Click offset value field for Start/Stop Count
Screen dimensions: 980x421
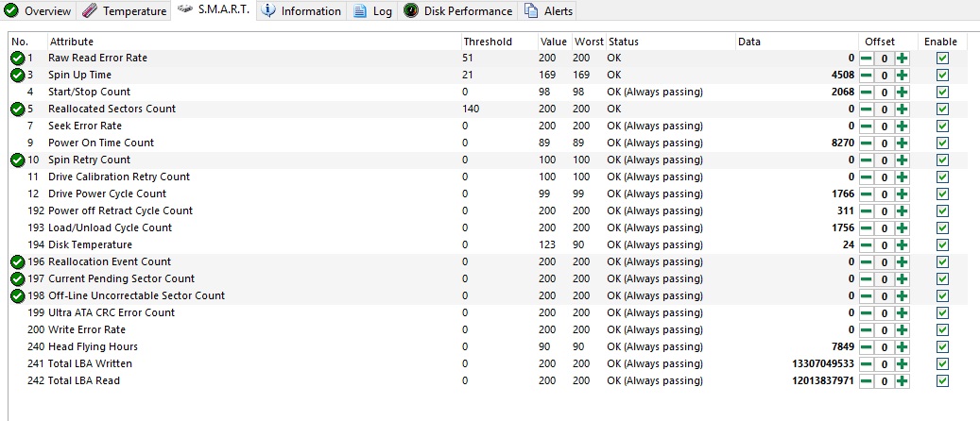pos(884,92)
